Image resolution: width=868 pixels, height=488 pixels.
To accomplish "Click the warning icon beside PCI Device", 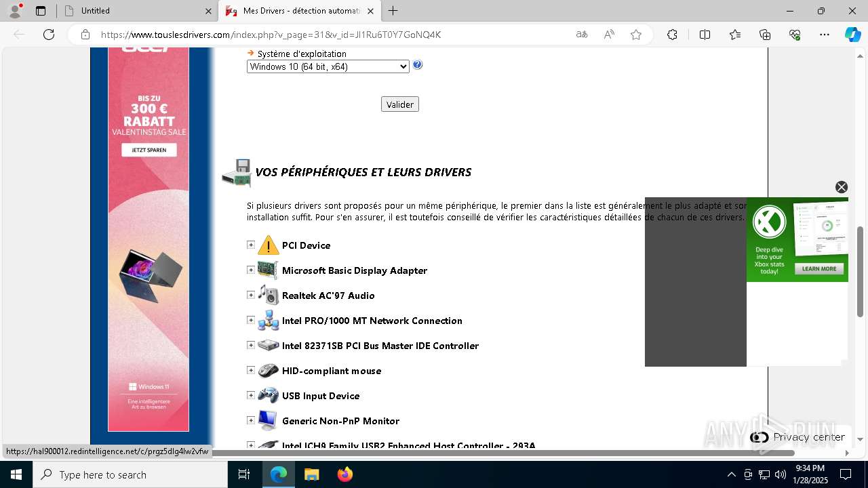I will click(x=269, y=245).
